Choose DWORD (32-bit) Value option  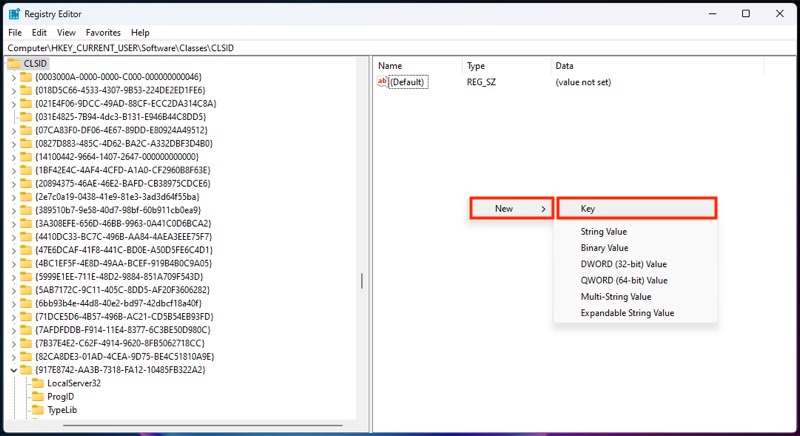pos(623,264)
